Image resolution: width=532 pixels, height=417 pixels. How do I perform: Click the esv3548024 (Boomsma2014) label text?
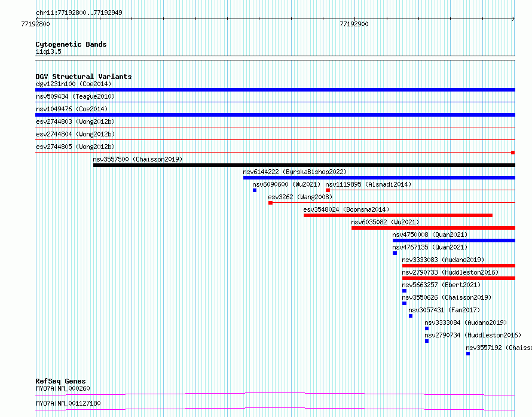pyautogui.click(x=346, y=209)
